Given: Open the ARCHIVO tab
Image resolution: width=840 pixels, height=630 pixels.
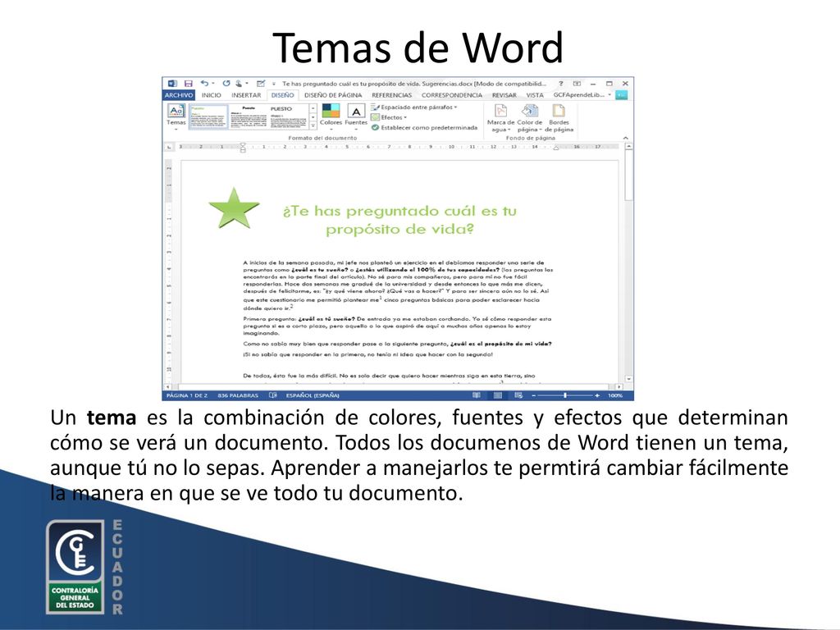Looking at the screenshot, I should pyautogui.click(x=178, y=95).
